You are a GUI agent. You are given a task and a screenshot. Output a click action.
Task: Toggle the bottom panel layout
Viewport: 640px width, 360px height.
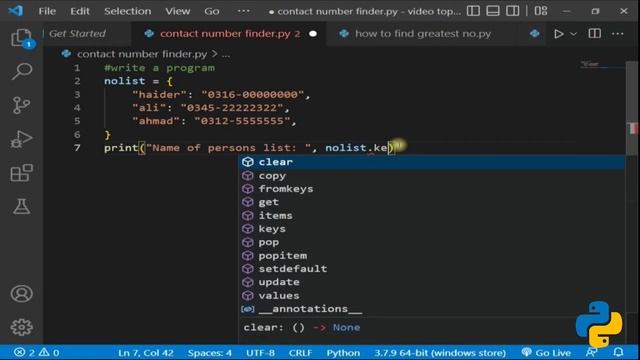493,11
